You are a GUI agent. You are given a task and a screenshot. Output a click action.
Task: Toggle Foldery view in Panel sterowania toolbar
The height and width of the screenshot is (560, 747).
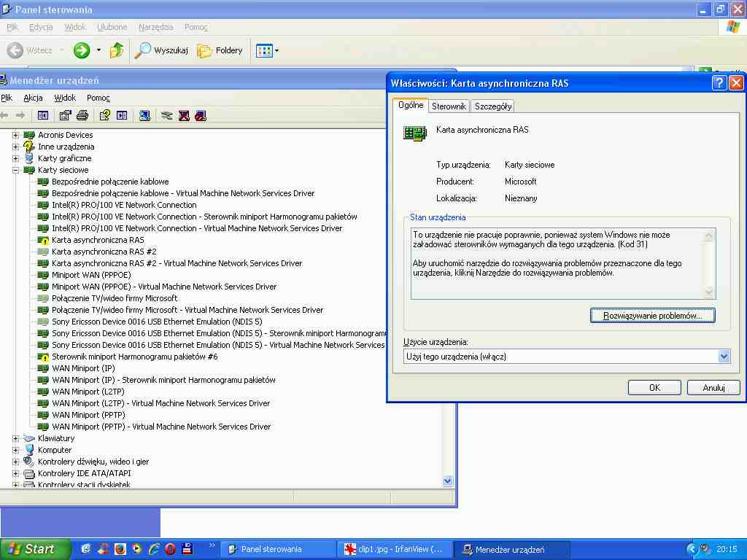click(x=220, y=50)
